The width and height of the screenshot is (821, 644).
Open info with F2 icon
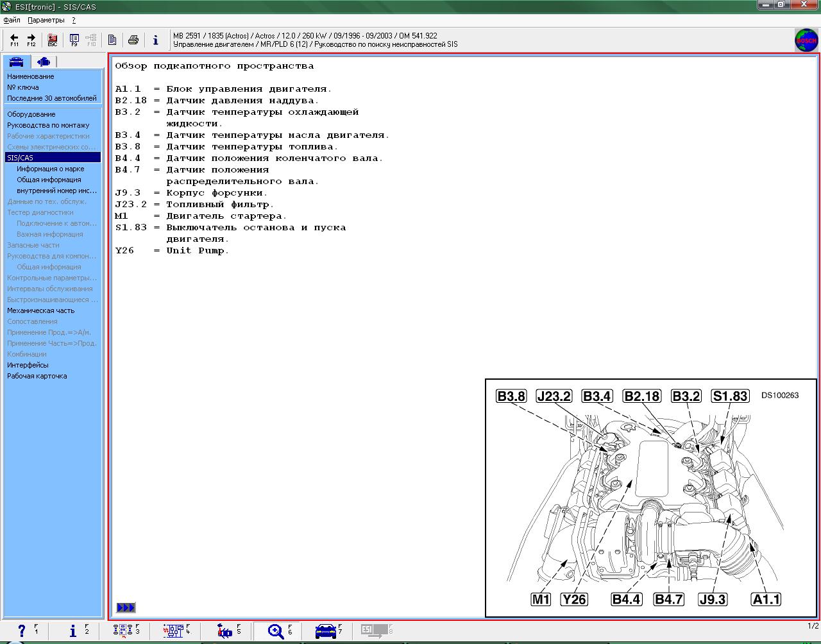point(72,631)
